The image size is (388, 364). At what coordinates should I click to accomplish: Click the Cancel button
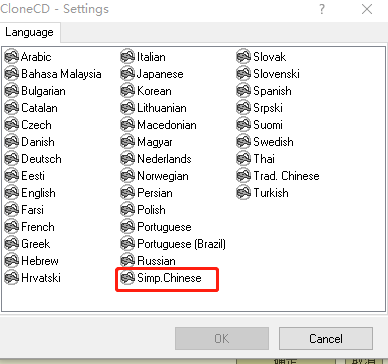pos(326,339)
